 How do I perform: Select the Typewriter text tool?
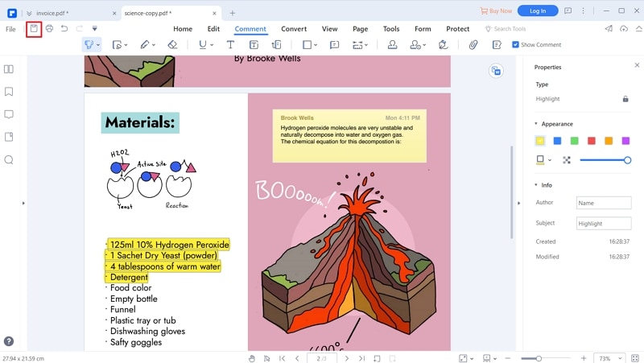click(x=230, y=44)
